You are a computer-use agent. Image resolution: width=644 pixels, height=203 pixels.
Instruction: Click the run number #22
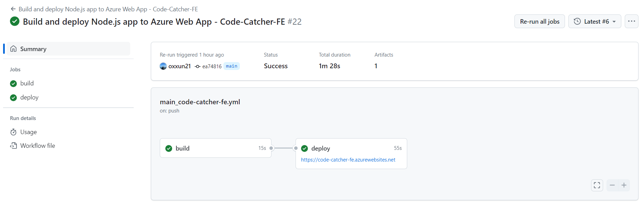(295, 22)
